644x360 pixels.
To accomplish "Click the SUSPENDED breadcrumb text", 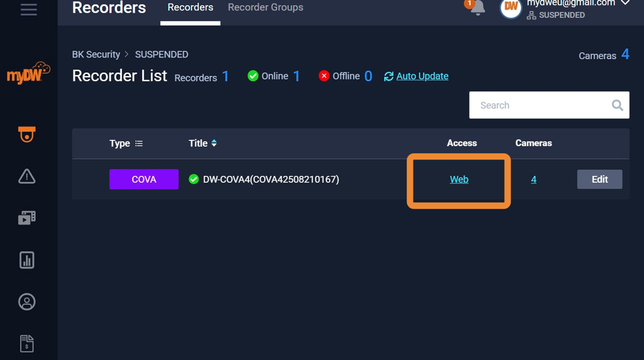I will [x=162, y=54].
